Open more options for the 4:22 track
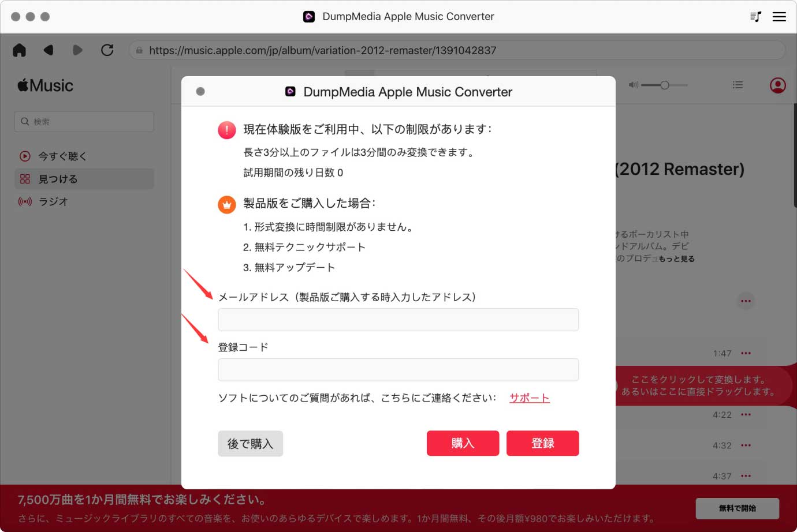797x532 pixels. pyautogui.click(x=746, y=415)
